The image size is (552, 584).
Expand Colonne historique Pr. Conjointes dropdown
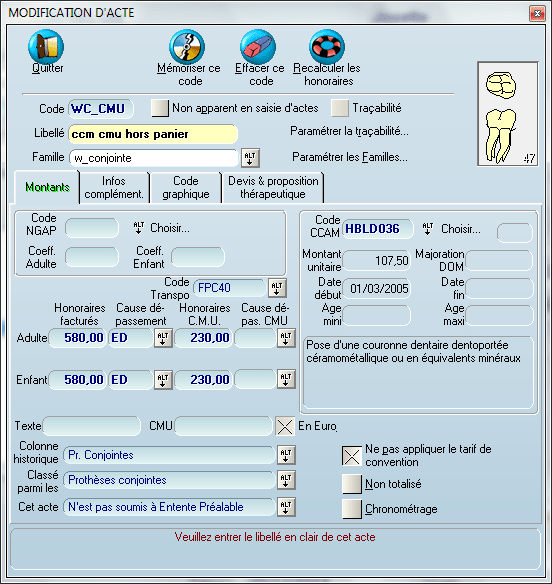[286, 455]
